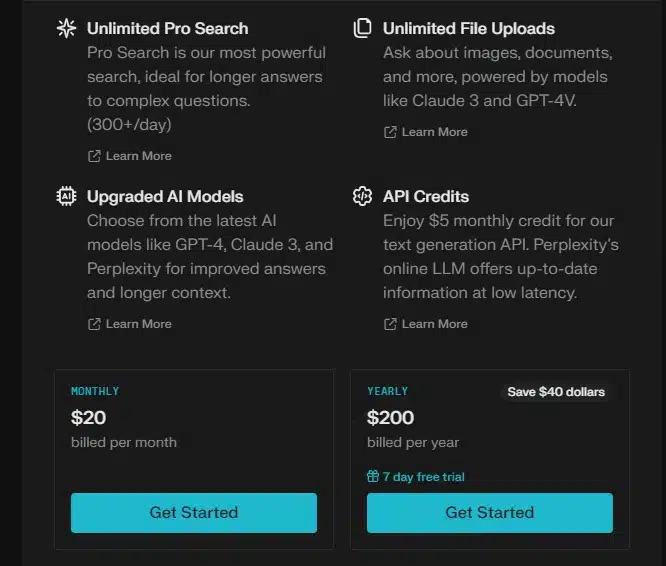Click external link icon under File Uploads description
The width and height of the screenshot is (666, 566).
pyautogui.click(x=390, y=132)
